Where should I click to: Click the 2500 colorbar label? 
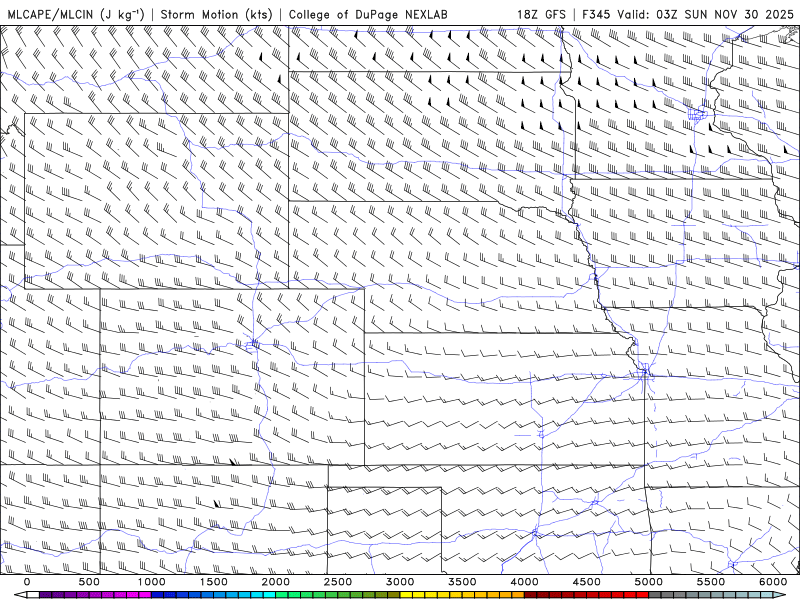(x=338, y=582)
